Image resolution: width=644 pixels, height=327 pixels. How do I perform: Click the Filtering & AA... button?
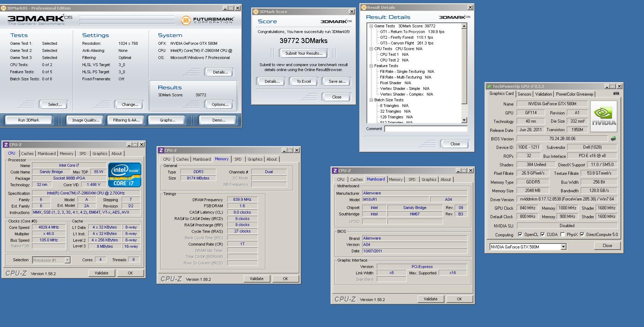(x=126, y=120)
